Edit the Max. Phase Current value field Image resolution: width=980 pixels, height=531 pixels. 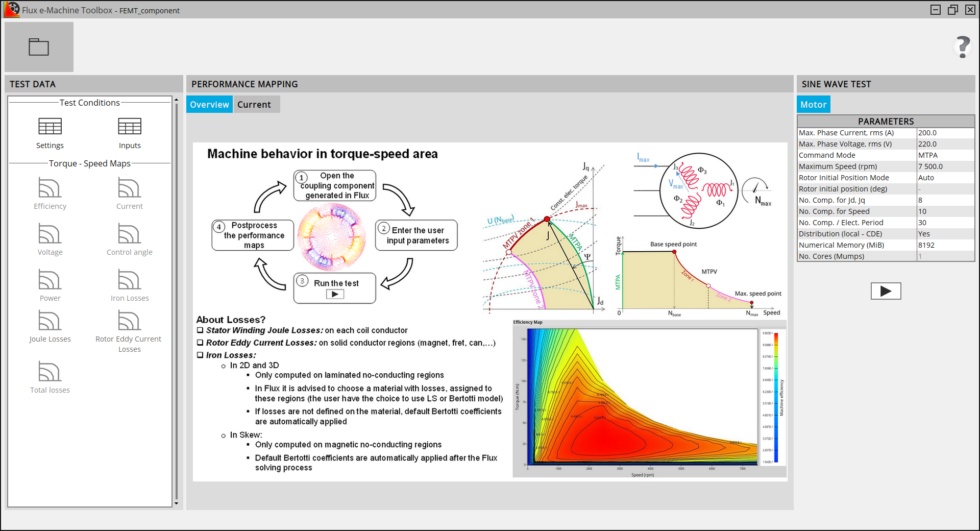[945, 133]
